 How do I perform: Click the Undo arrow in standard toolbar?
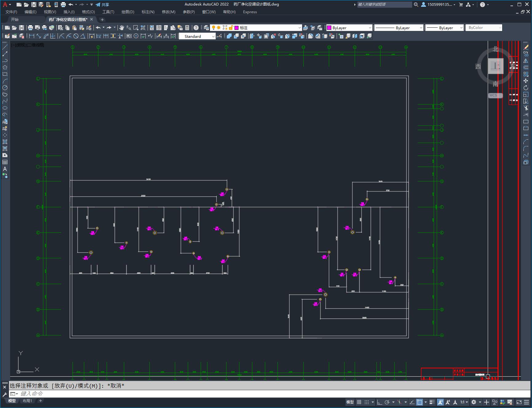click(x=98, y=28)
